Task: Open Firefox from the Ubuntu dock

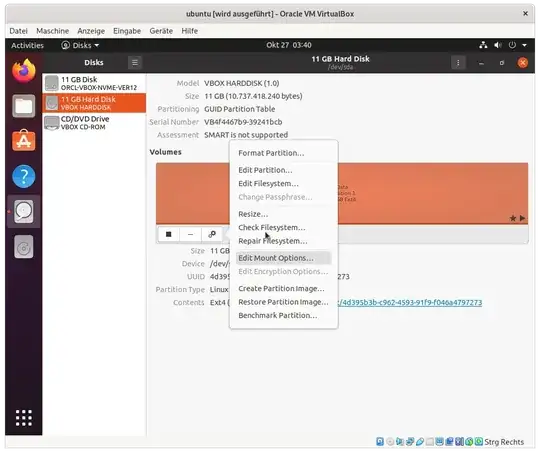Action: [x=24, y=71]
